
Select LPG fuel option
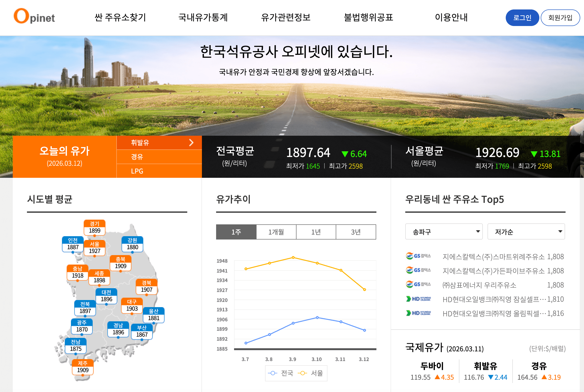[x=137, y=171]
